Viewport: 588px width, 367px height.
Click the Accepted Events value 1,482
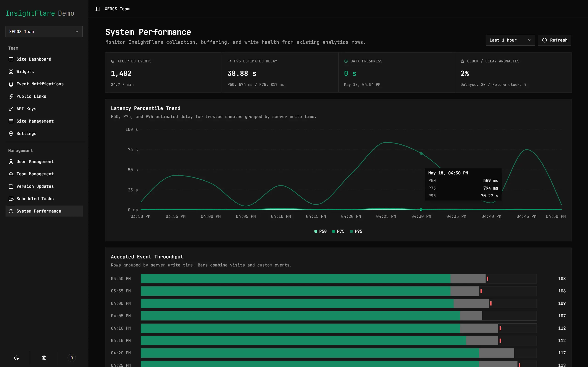click(121, 73)
